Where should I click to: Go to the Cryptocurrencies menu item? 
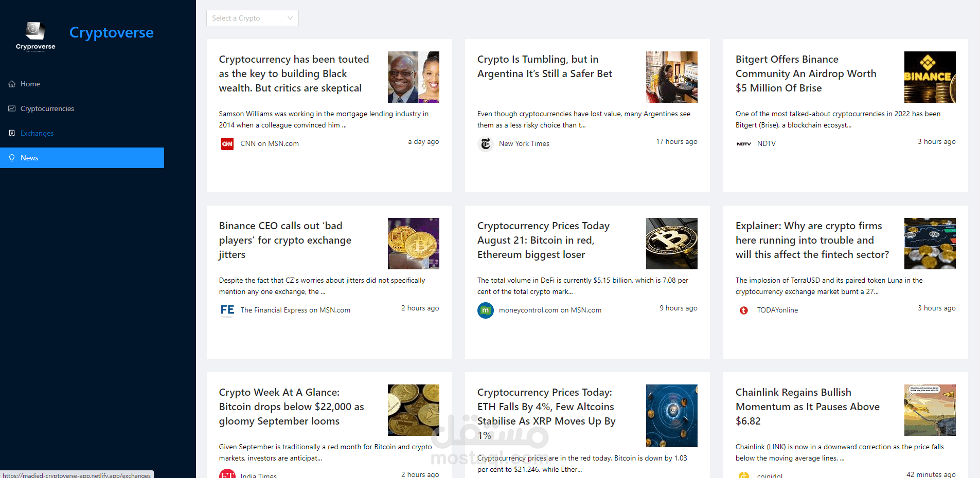[x=47, y=108]
